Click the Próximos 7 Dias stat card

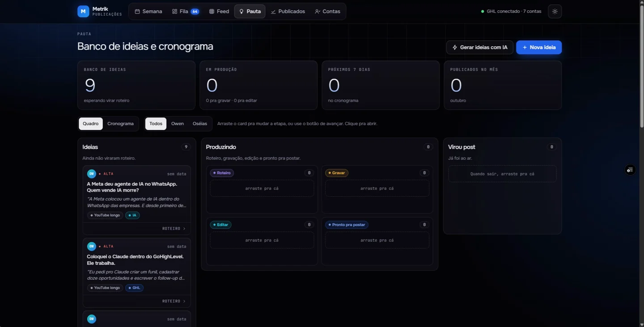pos(381,85)
